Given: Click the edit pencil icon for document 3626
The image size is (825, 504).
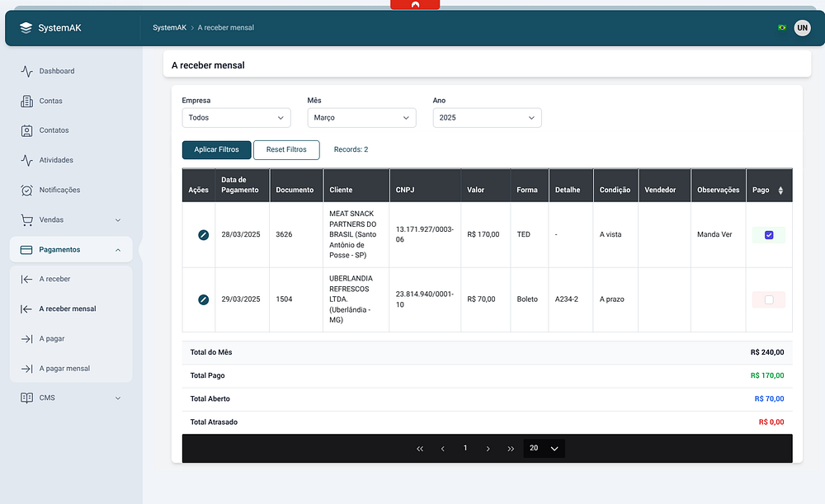Looking at the screenshot, I should tap(203, 235).
